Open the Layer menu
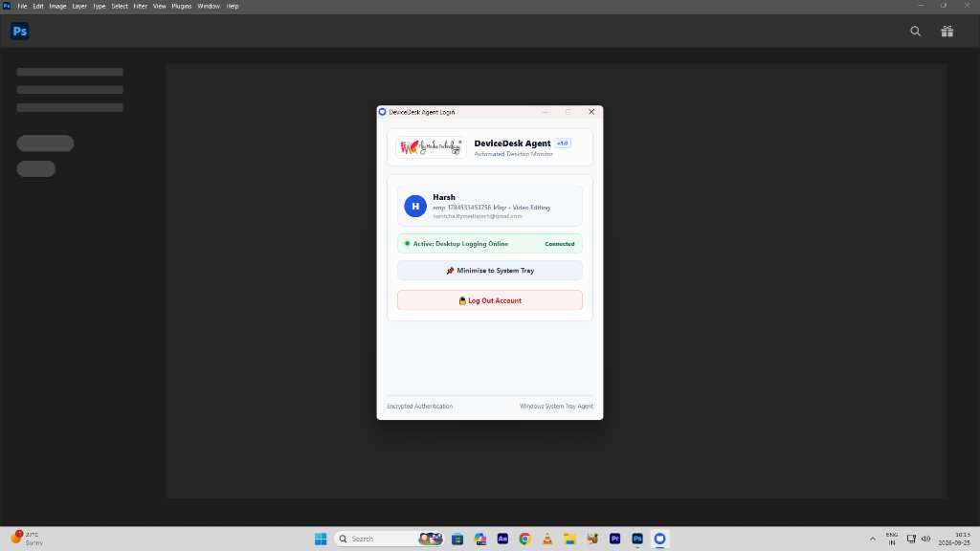The width and height of the screenshot is (980, 551). pos(79,7)
